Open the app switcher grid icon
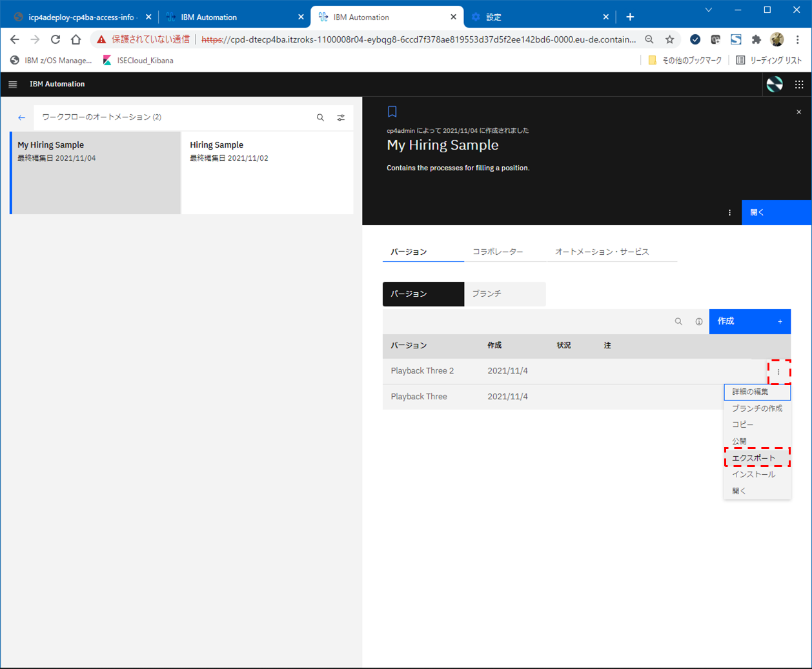812x669 pixels. tap(799, 85)
